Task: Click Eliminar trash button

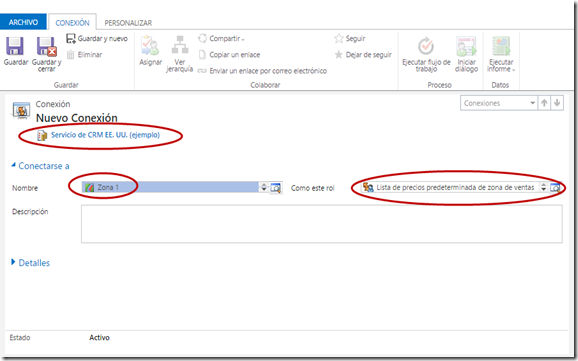Action: (x=84, y=55)
